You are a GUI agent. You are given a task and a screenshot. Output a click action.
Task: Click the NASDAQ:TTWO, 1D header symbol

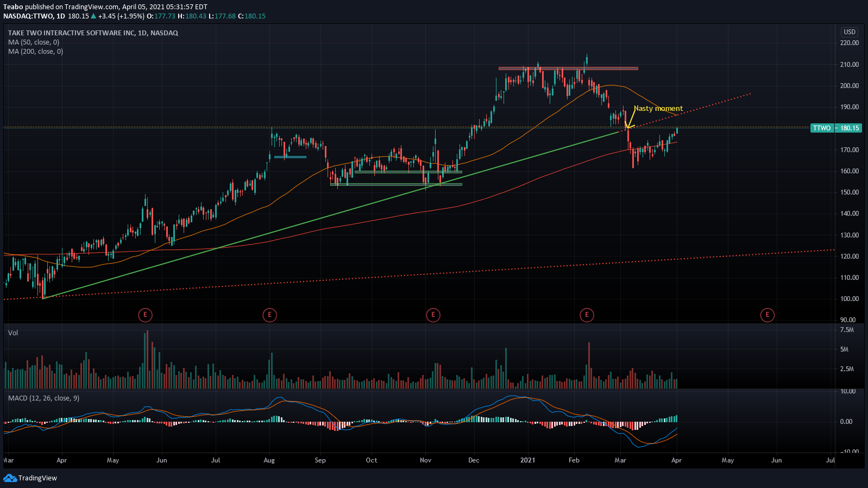tap(34, 16)
